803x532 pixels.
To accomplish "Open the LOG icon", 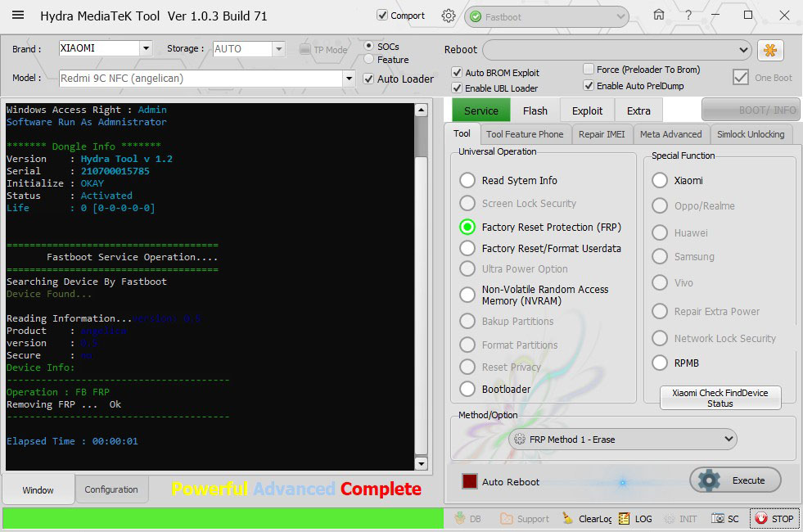I will [x=635, y=519].
